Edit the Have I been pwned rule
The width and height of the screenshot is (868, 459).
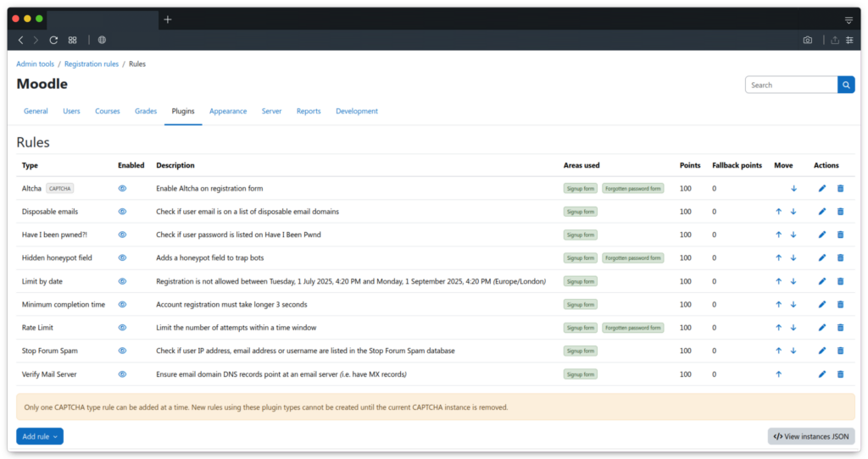coord(822,235)
